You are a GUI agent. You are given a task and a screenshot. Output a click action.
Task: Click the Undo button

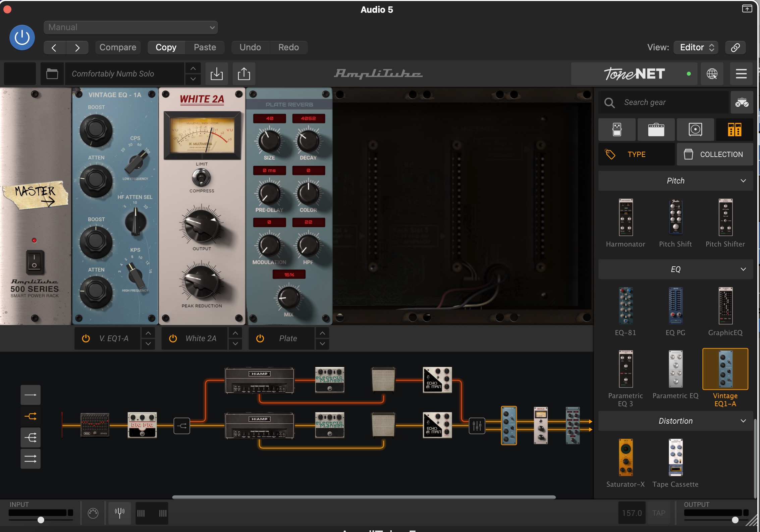click(250, 47)
